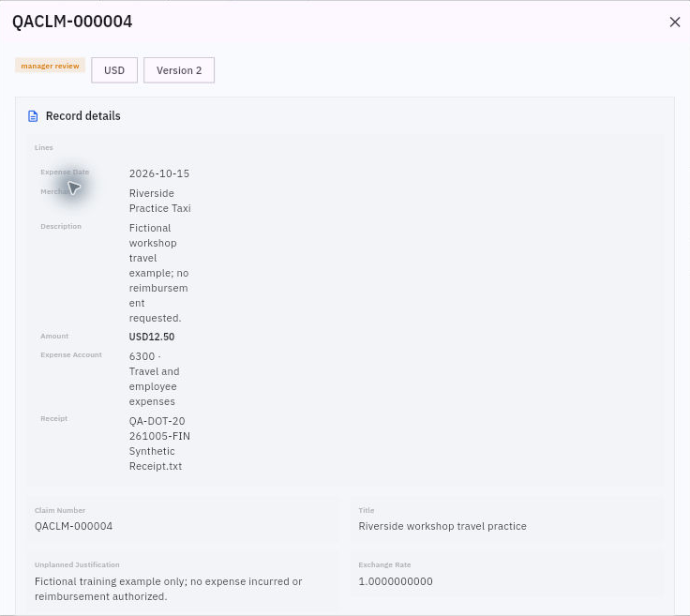Select the Fictional training example justification text
Screen dimensions: 690x616
[x=168, y=589]
